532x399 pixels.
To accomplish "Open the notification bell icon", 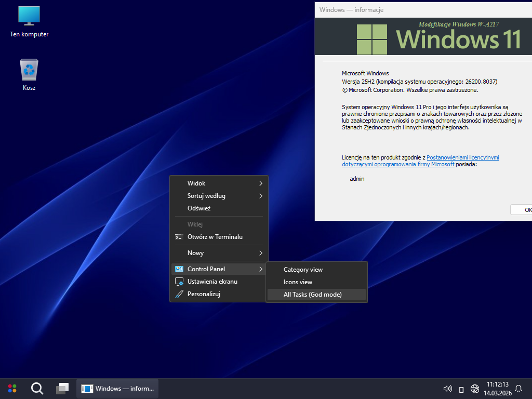I will coord(518,389).
